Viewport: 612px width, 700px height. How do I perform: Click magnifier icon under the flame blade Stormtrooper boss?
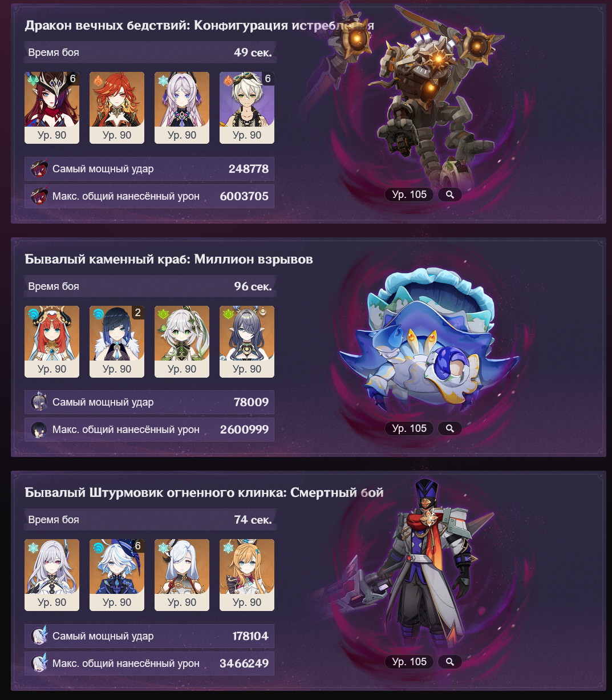(449, 662)
